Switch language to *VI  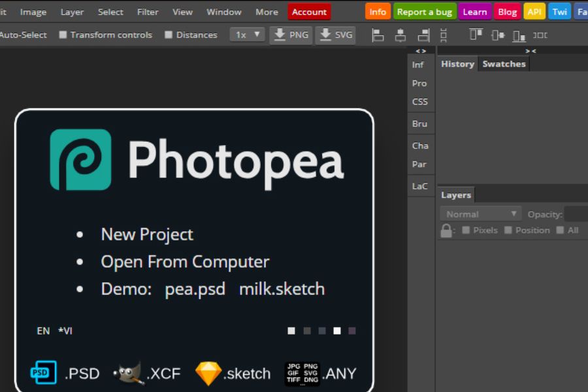click(x=65, y=331)
